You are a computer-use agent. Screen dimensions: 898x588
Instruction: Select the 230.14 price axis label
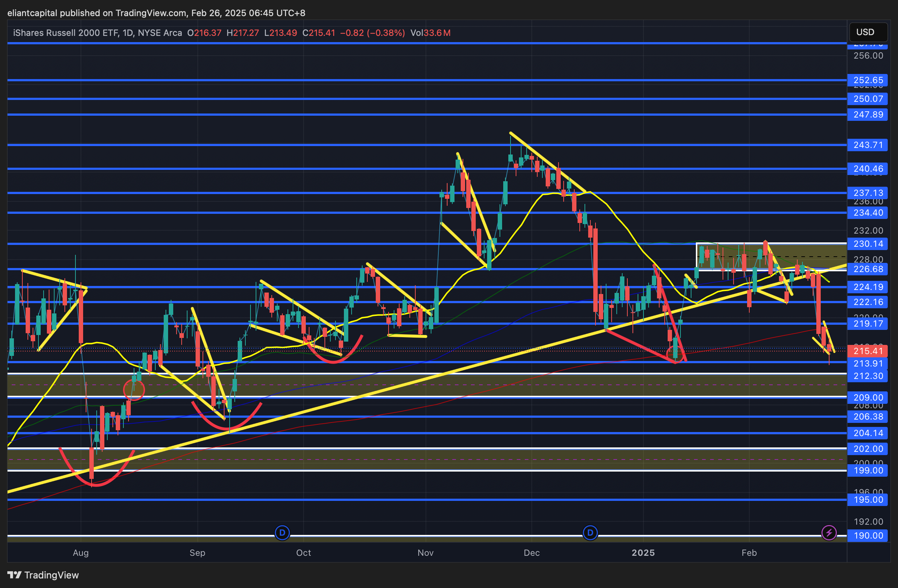(868, 244)
